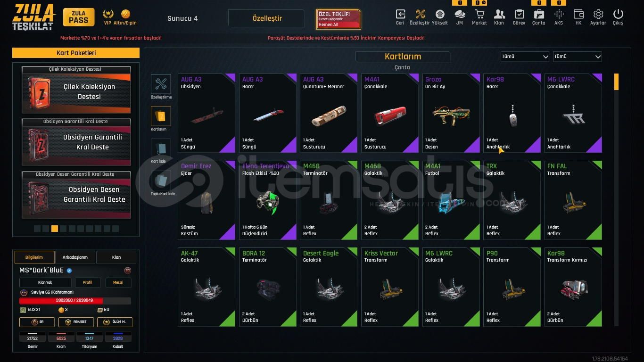The height and width of the screenshot is (362, 644).
Task: Click the Profil button
Action: 88,283
